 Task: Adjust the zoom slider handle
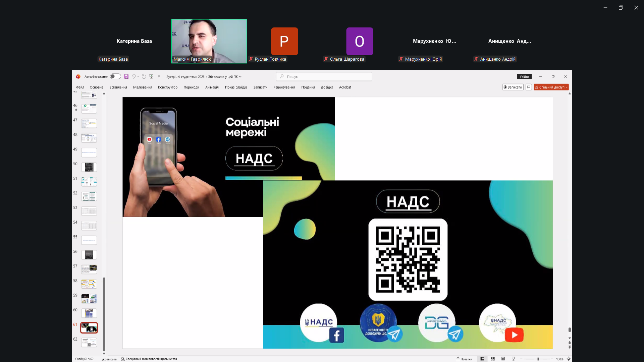(x=538, y=359)
